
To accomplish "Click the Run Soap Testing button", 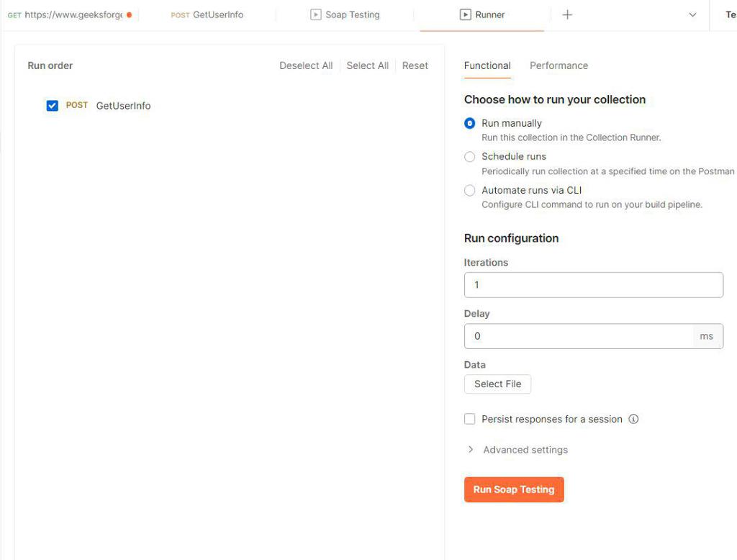I will pos(514,489).
